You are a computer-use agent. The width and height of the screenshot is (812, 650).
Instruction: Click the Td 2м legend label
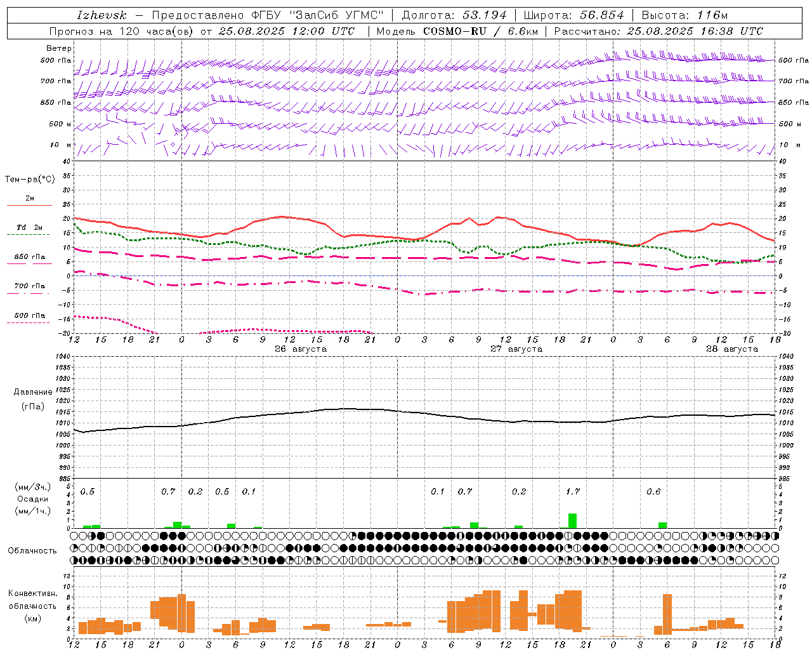click(x=29, y=227)
